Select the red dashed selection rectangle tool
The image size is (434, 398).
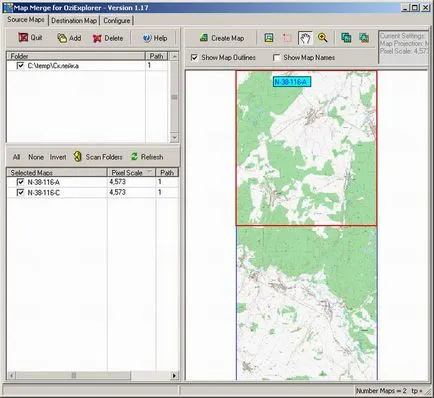pyautogui.click(x=287, y=38)
